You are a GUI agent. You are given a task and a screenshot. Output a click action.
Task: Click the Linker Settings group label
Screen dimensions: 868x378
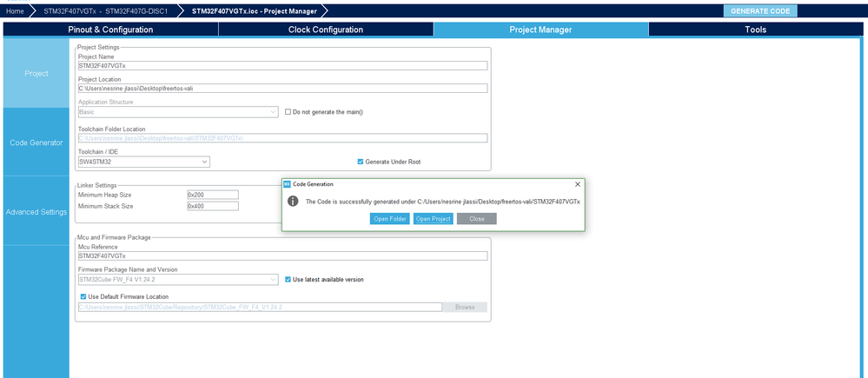pyautogui.click(x=96, y=185)
